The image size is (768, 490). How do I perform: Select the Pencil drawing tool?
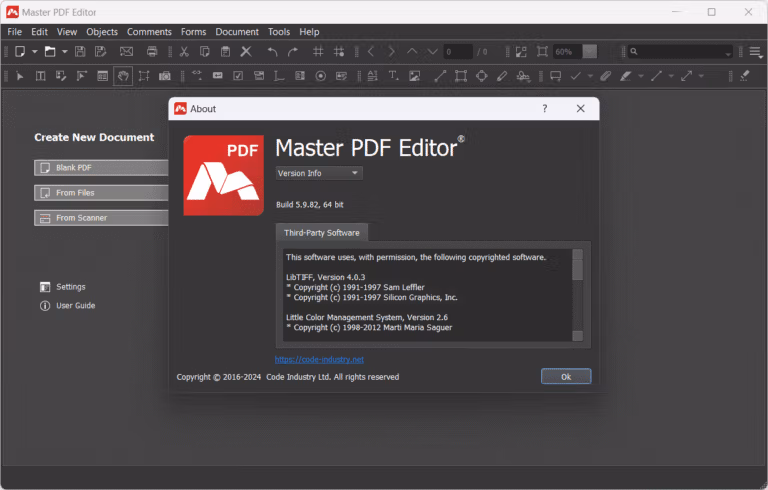[x=502, y=76]
